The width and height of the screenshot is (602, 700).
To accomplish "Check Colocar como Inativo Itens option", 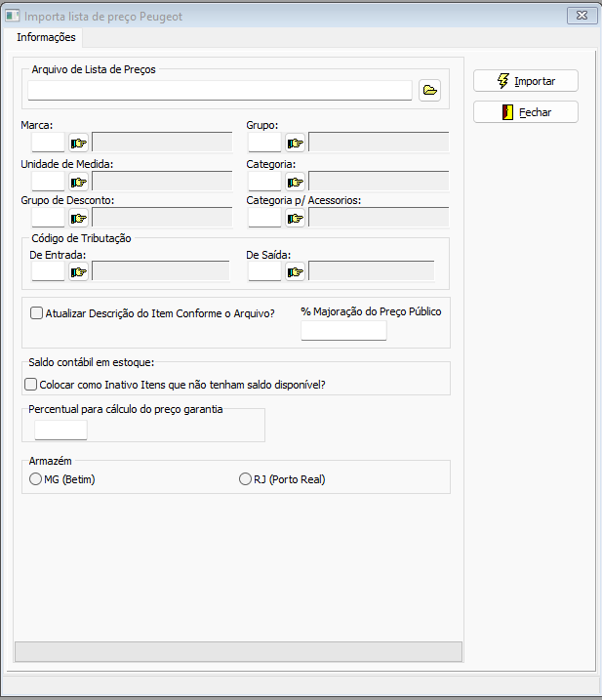I will pos(31,385).
